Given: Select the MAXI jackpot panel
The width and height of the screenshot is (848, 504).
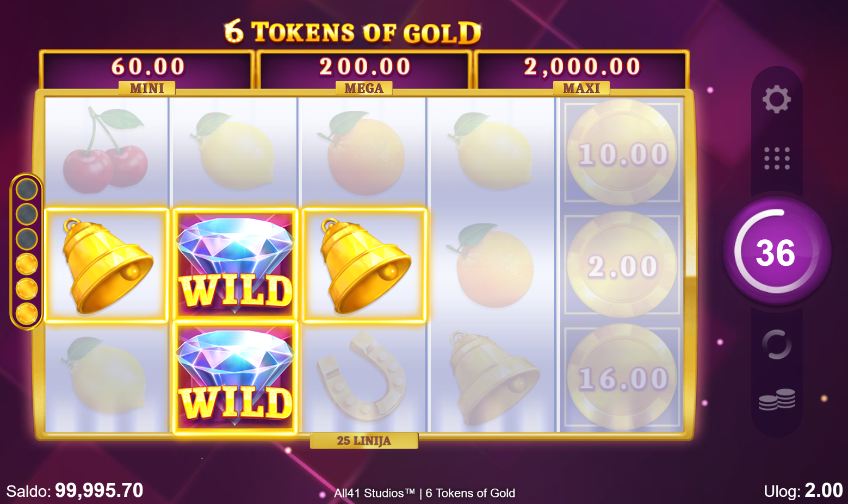Looking at the screenshot, I should (581, 71).
